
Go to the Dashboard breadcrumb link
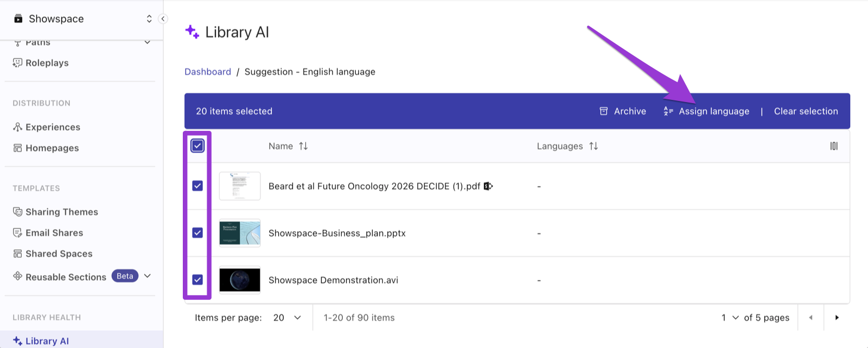pyautogui.click(x=208, y=72)
